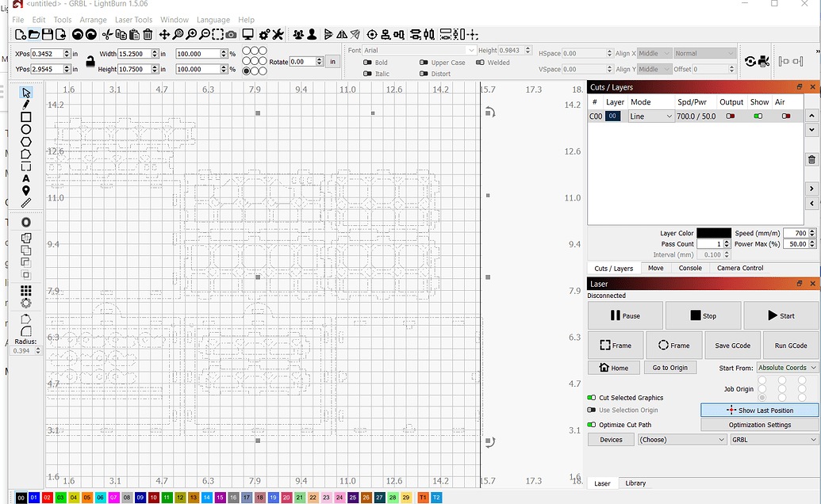Open Machine Settings via the wrench icon
Image resolution: width=821 pixels, height=504 pixels.
[x=278, y=34]
